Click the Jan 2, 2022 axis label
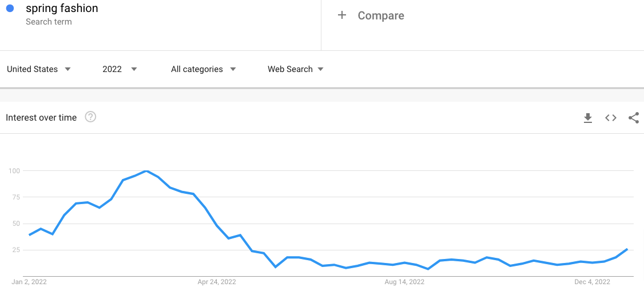 pos(29,282)
